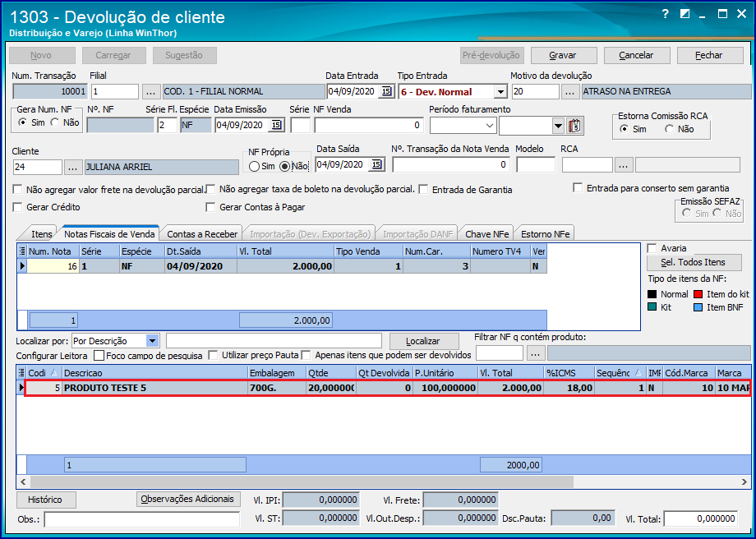
Task: Open Motivo da devolução lookup button
Action: point(570,91)
